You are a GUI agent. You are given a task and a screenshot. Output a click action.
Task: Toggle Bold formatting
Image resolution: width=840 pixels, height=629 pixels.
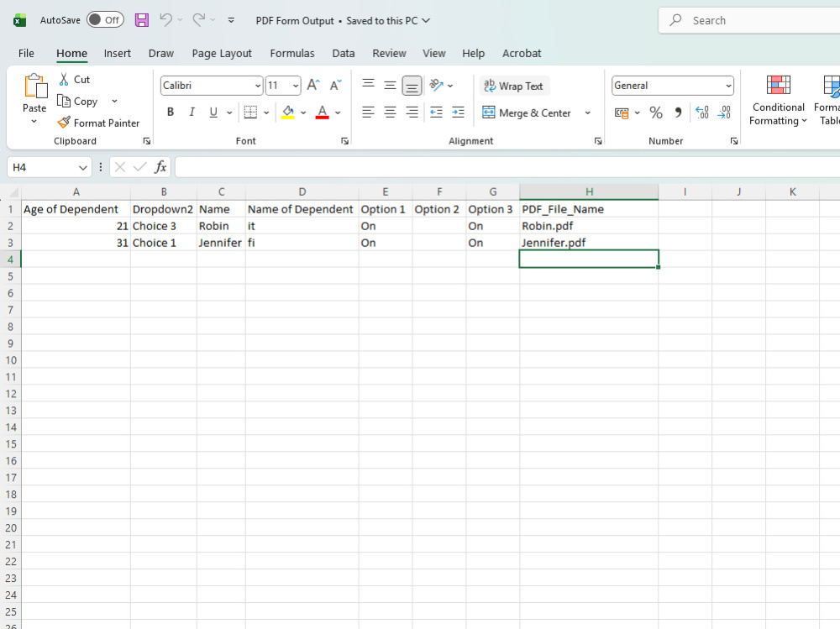[171, 112]
